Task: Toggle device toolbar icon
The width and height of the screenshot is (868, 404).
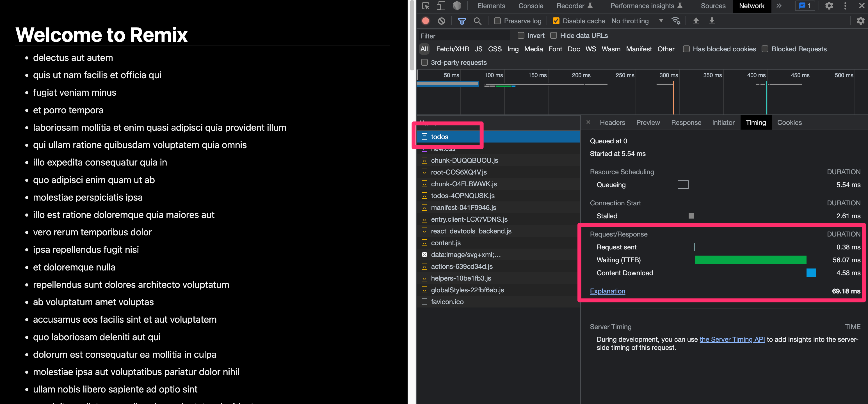Action: pyautogui.click(x=441, y=6)
